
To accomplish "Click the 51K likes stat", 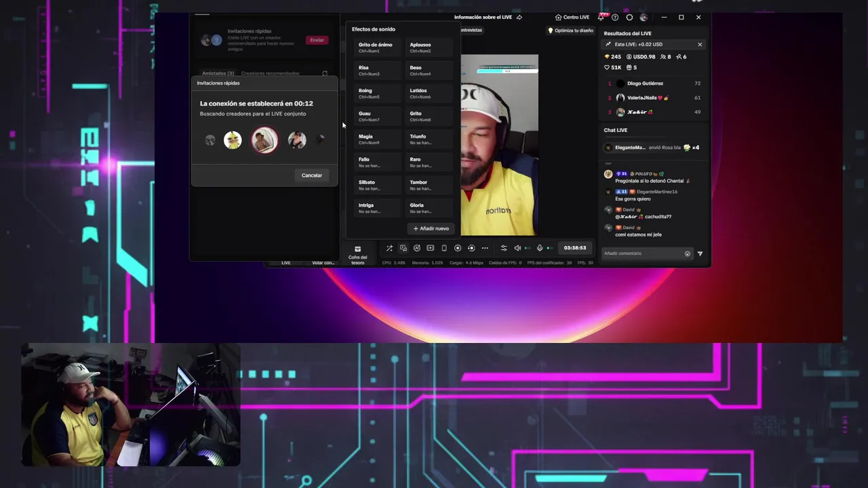I will [x=612, y=68].
